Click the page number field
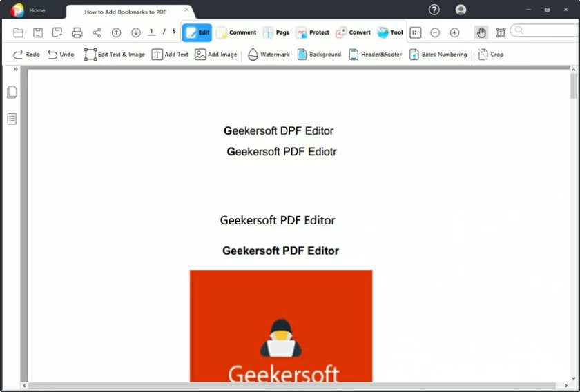The width and height of the screenshot is (580, 392). [x=151, y=32]
